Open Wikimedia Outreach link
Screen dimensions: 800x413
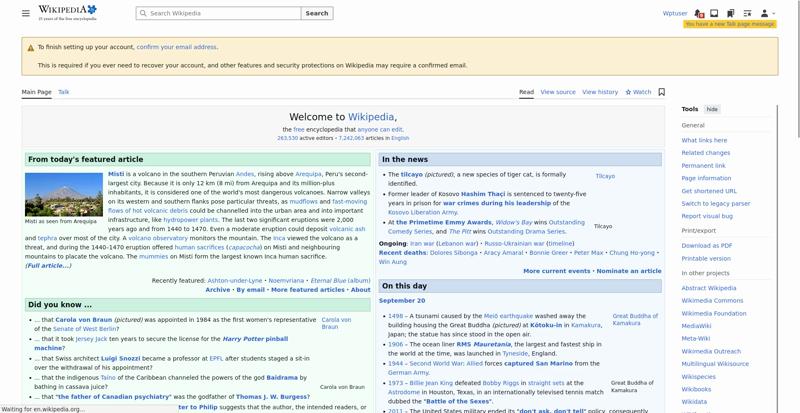711,351
